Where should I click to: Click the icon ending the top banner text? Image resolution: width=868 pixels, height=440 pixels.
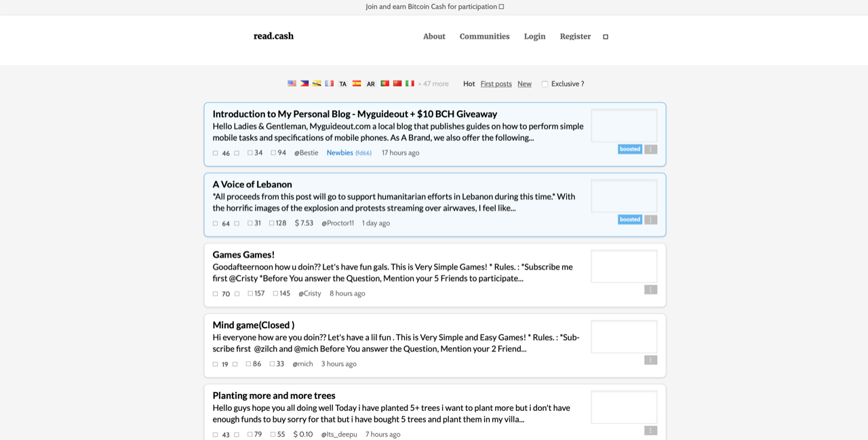point(501,7)
